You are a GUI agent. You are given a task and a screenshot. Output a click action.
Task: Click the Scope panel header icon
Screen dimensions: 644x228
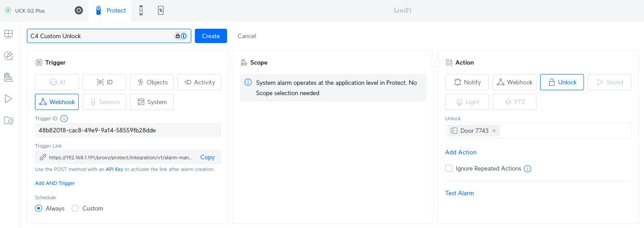coord(244,62)
